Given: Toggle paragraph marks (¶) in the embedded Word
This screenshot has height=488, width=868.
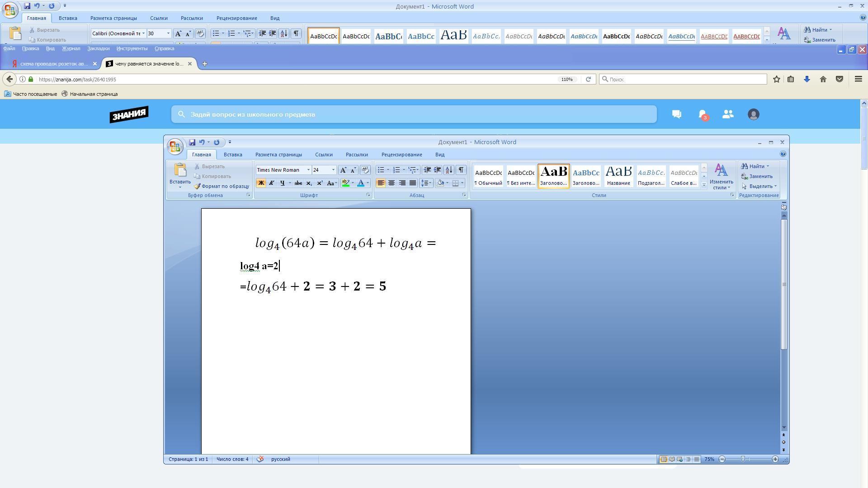Looking at the screenshot, I should pos(461,170).
